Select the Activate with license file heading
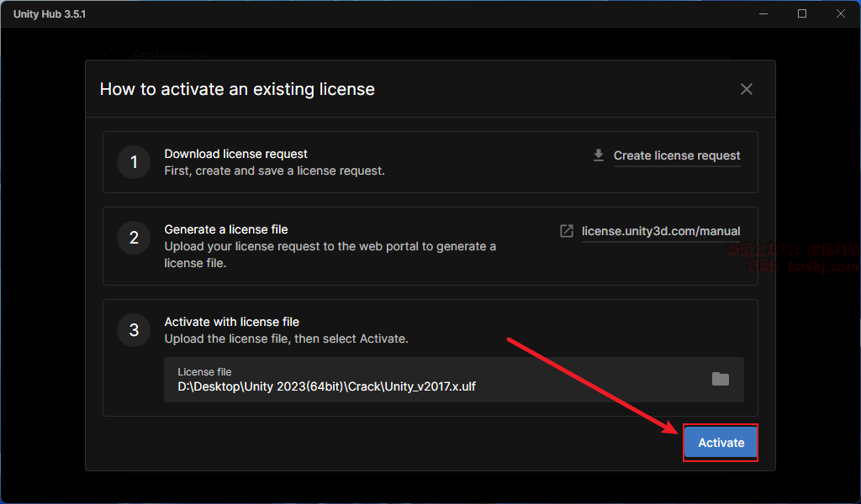Image resolution: width=861 pixels, height=504 pixels. point(232,322)
